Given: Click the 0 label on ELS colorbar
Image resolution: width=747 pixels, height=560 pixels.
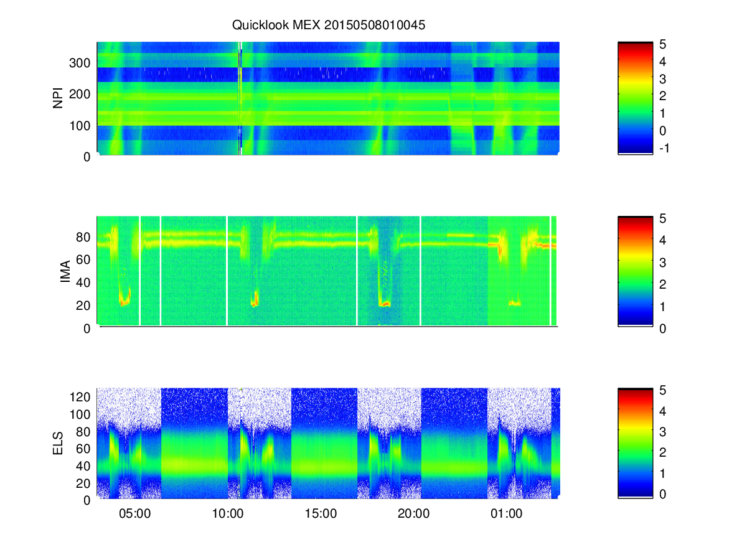Looking at the screenshot, I should (663, 494).
